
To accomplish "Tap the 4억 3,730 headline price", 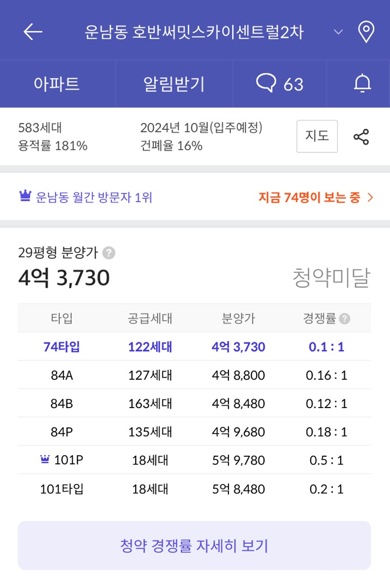I will [x=64, y=278].
